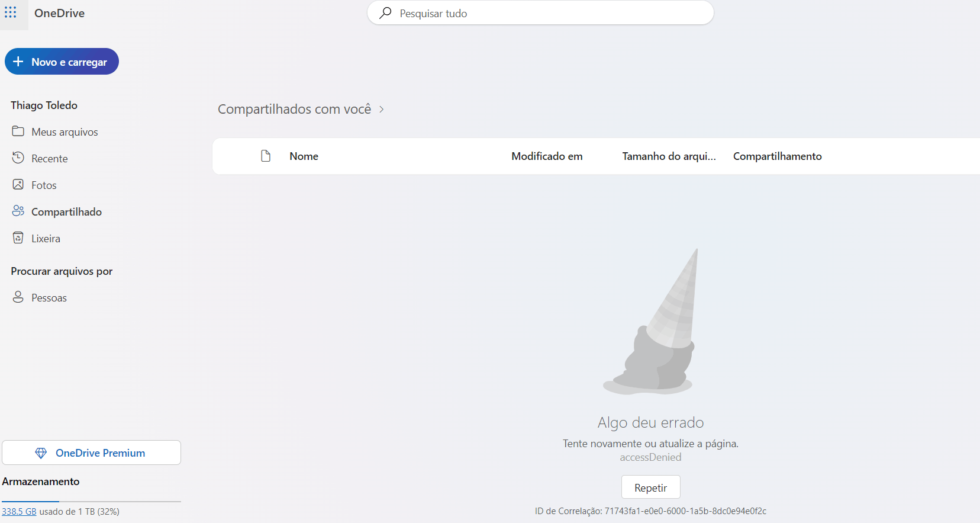Viewport: 980px width, 523px height.
Task: Open the Lixeira recycle bin
Action: coord(46,238)
